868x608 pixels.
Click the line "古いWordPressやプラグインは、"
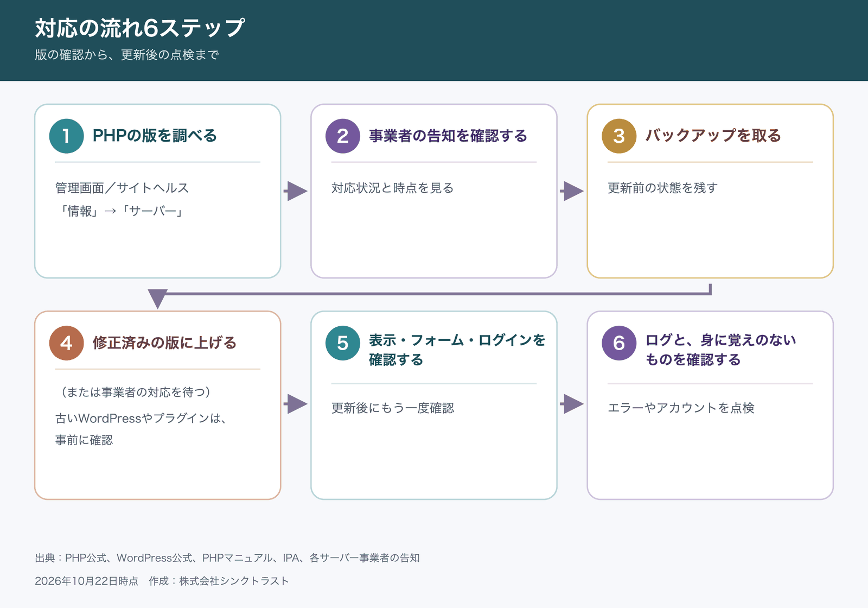141,418
